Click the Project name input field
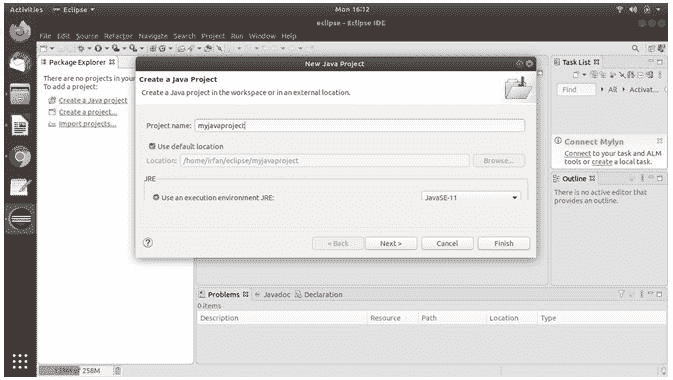 [x=359, y=125]
